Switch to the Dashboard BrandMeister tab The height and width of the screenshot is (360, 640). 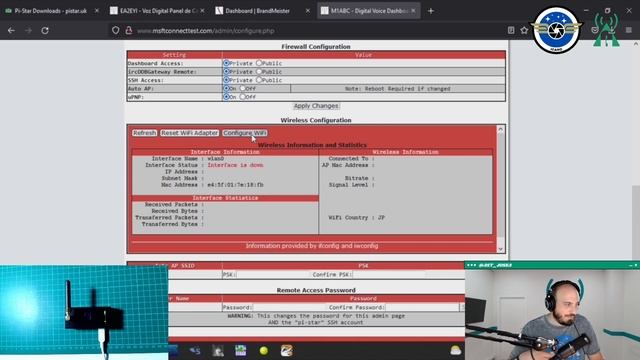click(263, 11)
